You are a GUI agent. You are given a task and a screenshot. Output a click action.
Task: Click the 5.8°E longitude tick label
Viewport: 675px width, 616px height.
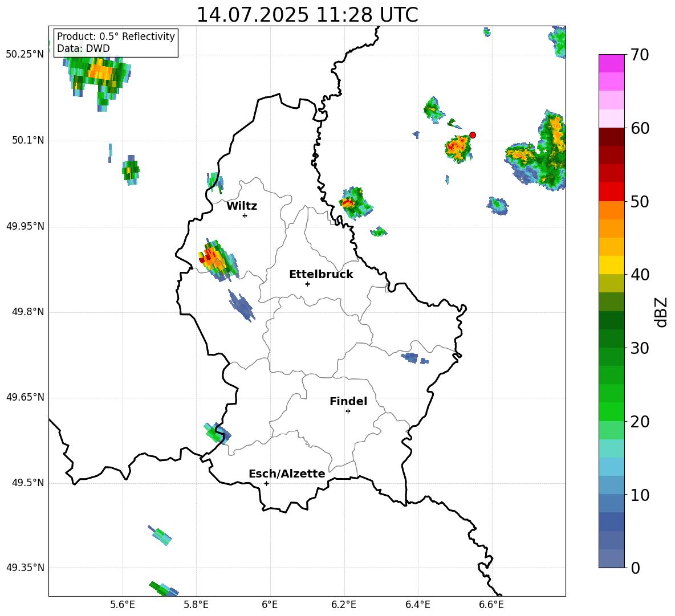[x=196, y=605]
